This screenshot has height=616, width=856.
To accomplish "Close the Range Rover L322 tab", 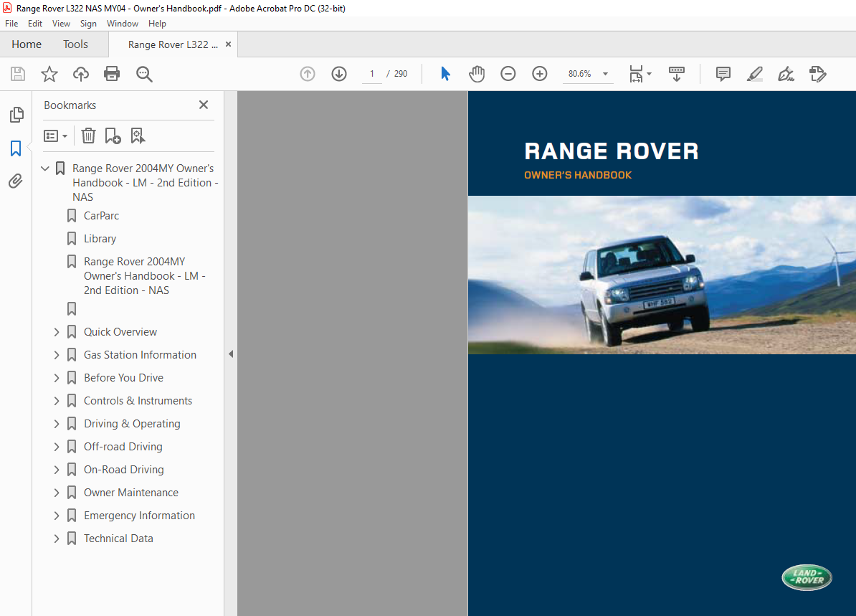I will click(228, 44).
